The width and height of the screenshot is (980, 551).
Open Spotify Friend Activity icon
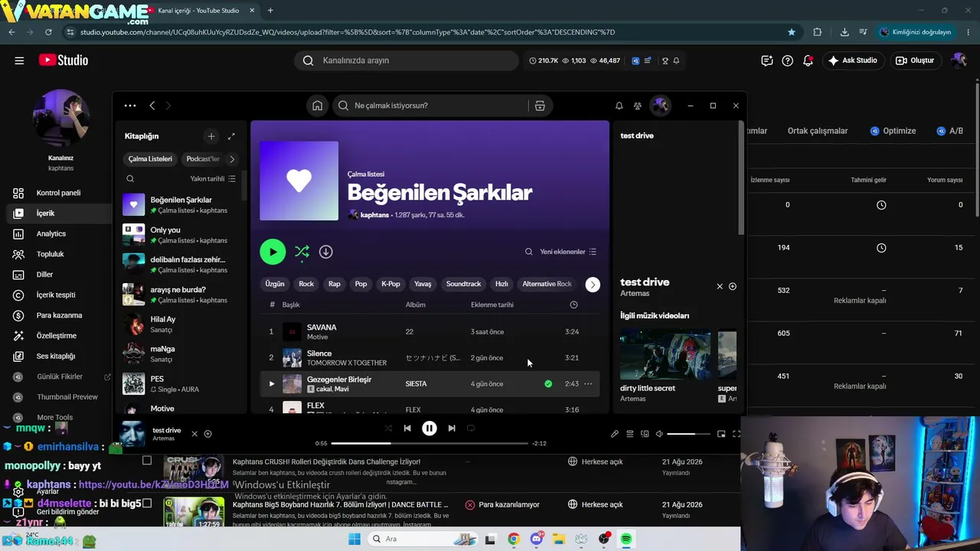tap(637, 106)
